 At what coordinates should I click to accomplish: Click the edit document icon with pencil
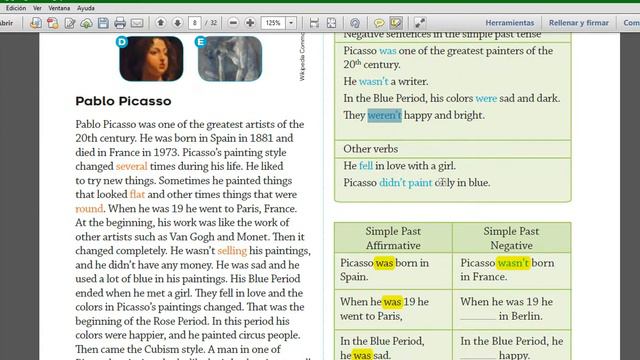coord(70,23)
